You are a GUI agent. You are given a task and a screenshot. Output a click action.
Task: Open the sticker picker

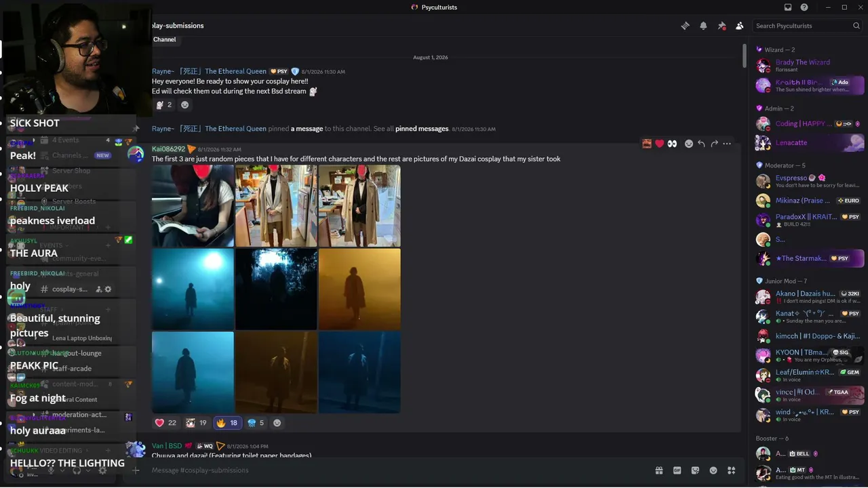tap(695, 470)
